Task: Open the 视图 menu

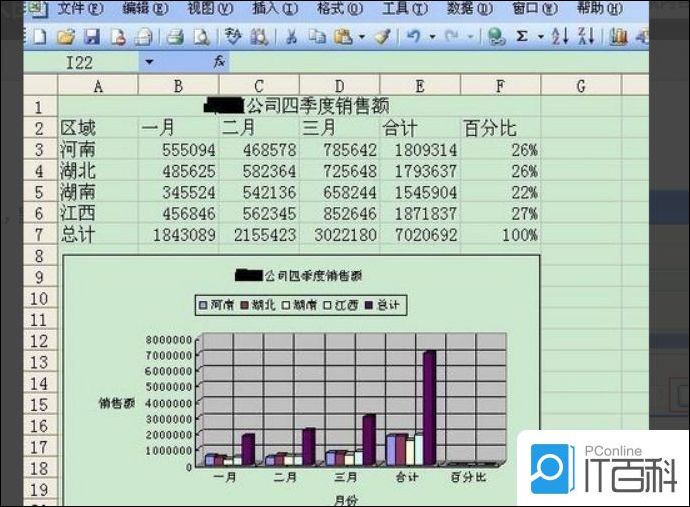Action: tap(210, 8)
